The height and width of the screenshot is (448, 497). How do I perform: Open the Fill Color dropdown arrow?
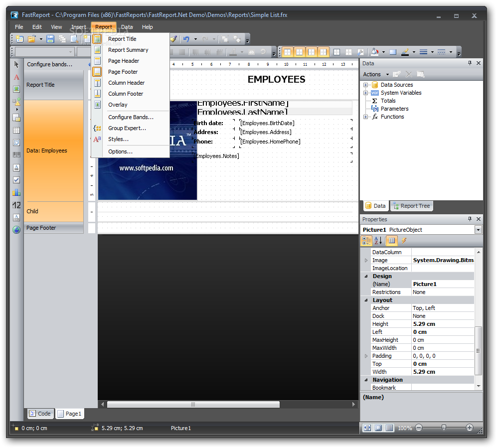(x=383, y=52)
